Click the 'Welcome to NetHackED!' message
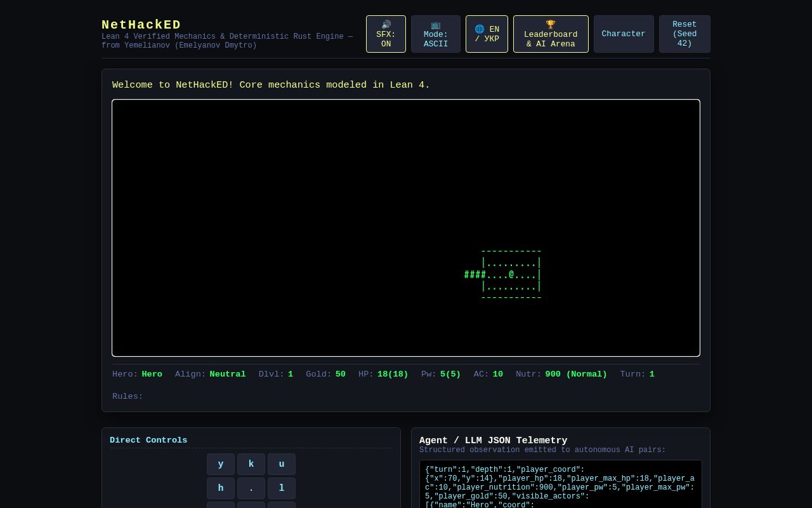Screen dimensions: 812x508 (272, 85)
